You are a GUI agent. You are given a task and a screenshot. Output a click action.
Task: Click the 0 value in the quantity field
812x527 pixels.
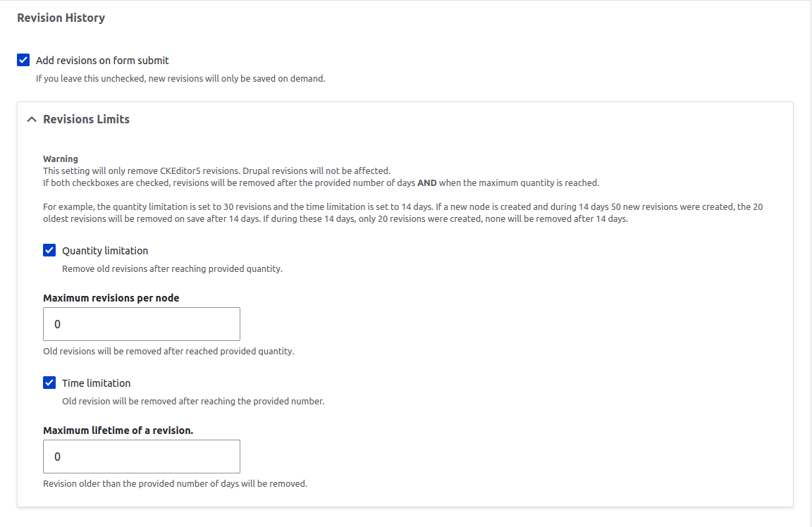click(x=58, y=323)
